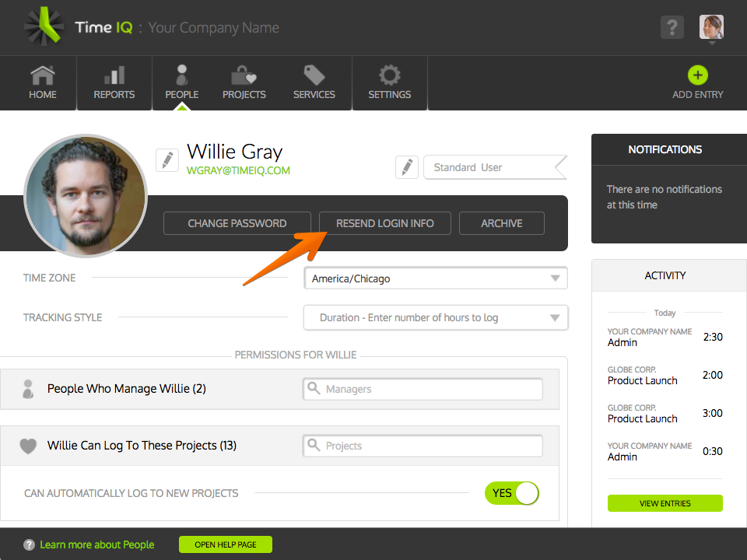Image resolution: width=747 pixels, height=560 pixels.
Task: Click the Projects briefcase icon
Action: coord(244,75)
